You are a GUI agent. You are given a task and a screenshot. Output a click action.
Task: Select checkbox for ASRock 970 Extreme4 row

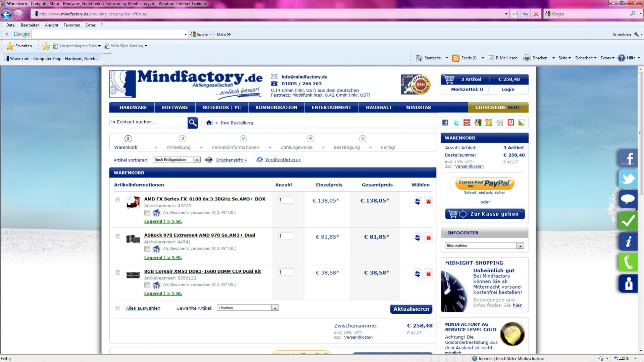point(118,236)
